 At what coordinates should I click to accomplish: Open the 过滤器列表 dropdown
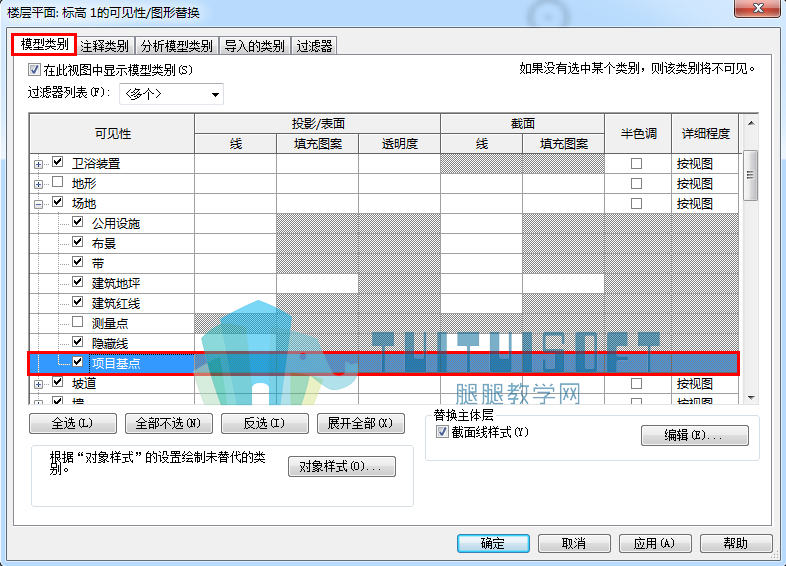coord(171,94)
